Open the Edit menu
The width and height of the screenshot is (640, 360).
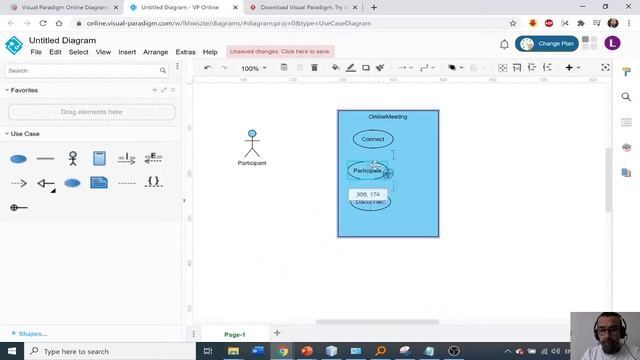[55, 52]
